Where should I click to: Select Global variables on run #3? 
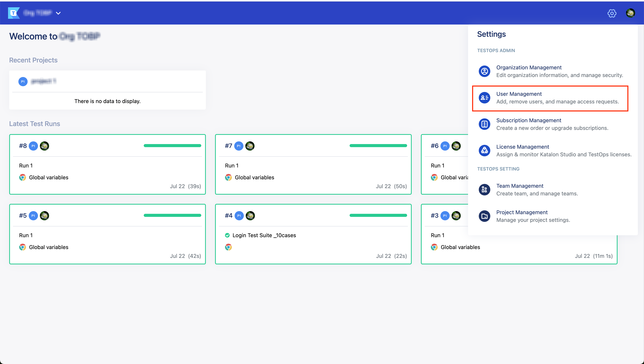click(460, 247)
